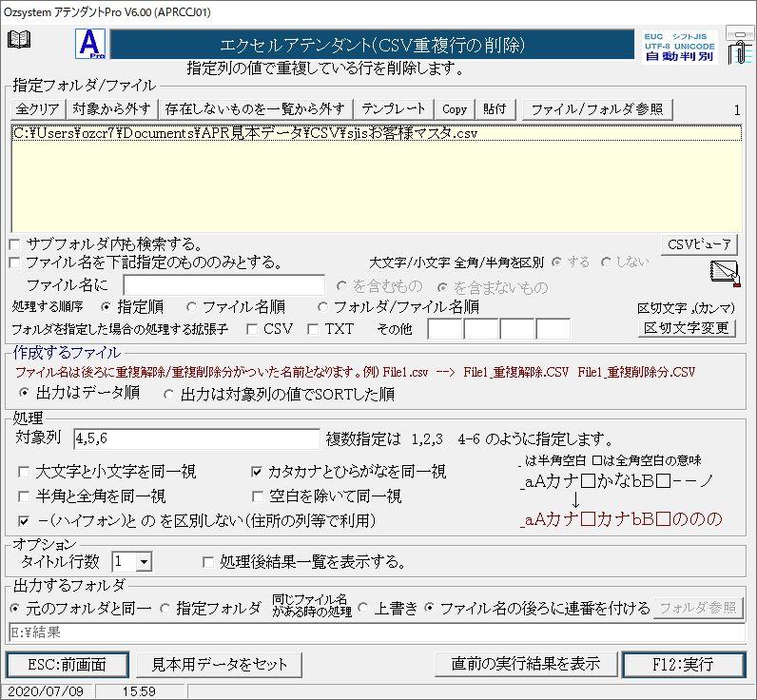Open the タイトル行数 dropdown

point(144,562)
